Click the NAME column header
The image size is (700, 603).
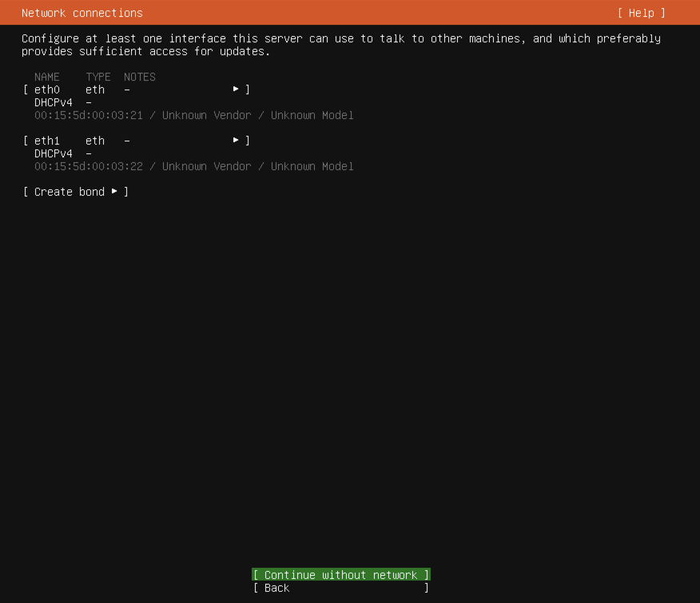[x=47, y=77]
